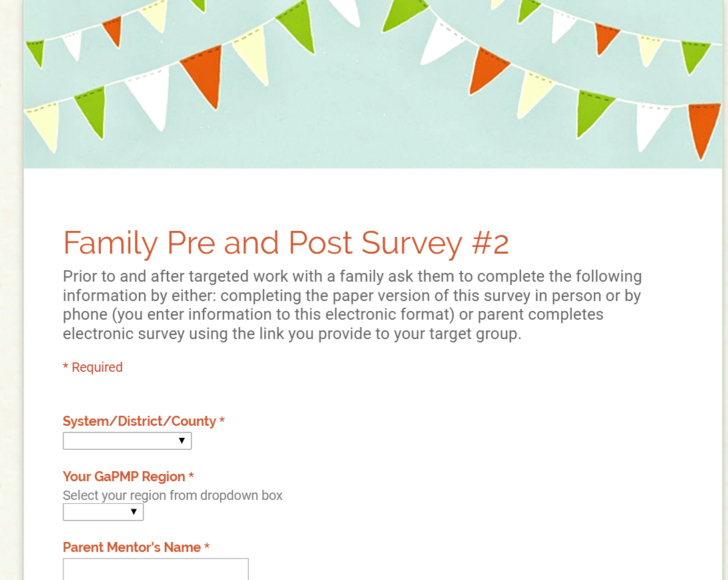
Task: Click the System/District/County dropdown arrow
Action: tap(181, 441)
